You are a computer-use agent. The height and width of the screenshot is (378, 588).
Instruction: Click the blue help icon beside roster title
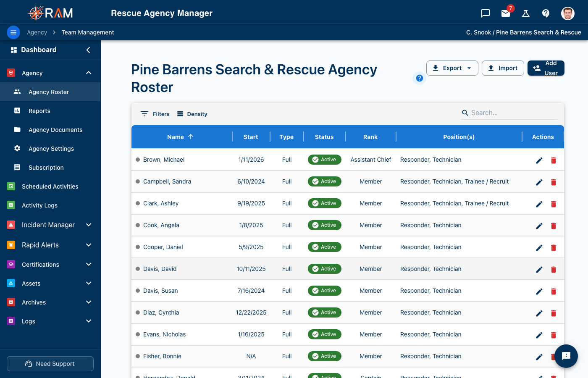point(419,78)
